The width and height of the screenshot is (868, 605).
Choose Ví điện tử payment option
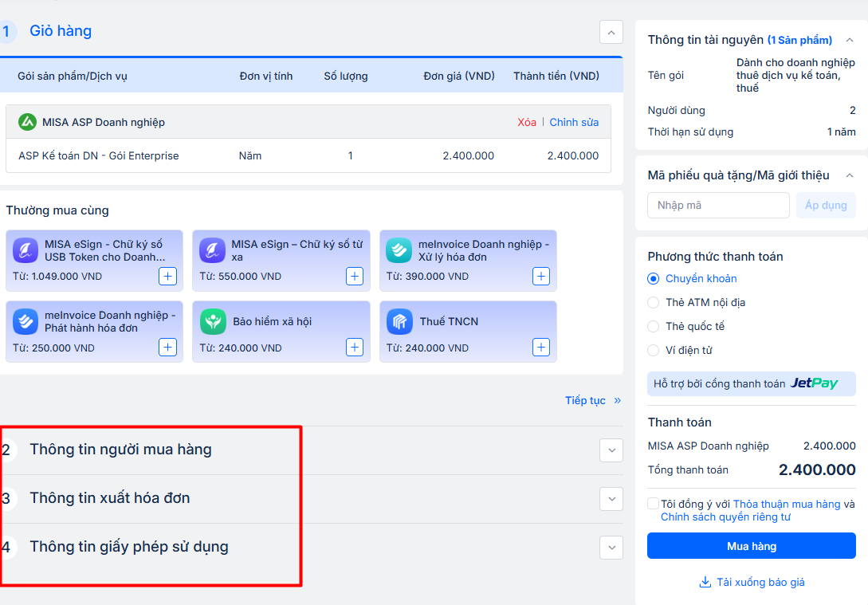pyautogui.click(x=654, y=350)
